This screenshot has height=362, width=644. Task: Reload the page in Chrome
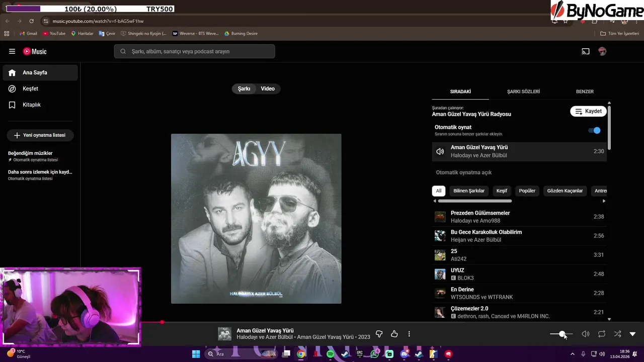coord(31,21)
